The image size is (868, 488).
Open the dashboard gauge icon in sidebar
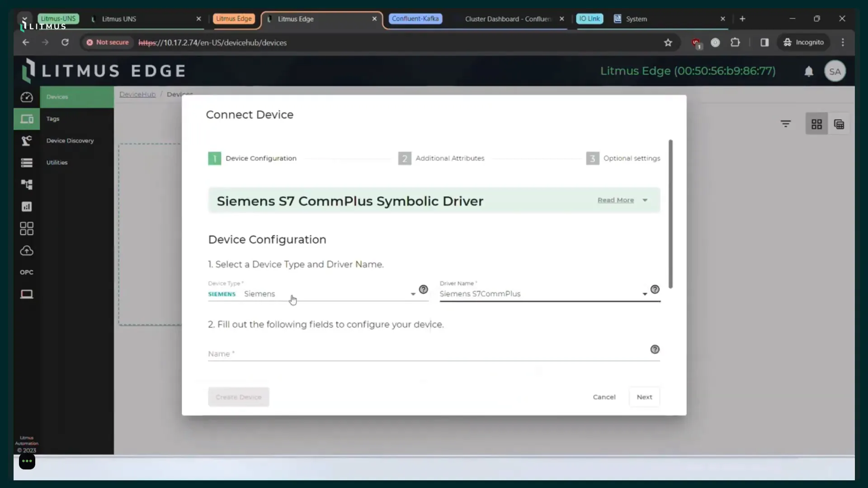click(x=27, y=97)
